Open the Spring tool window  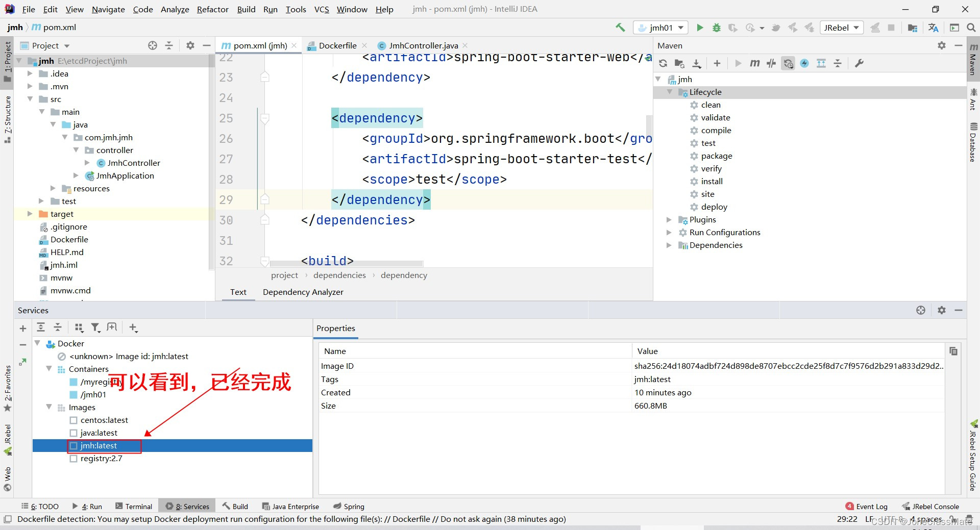pyautogui.click(x=349, y=507)
